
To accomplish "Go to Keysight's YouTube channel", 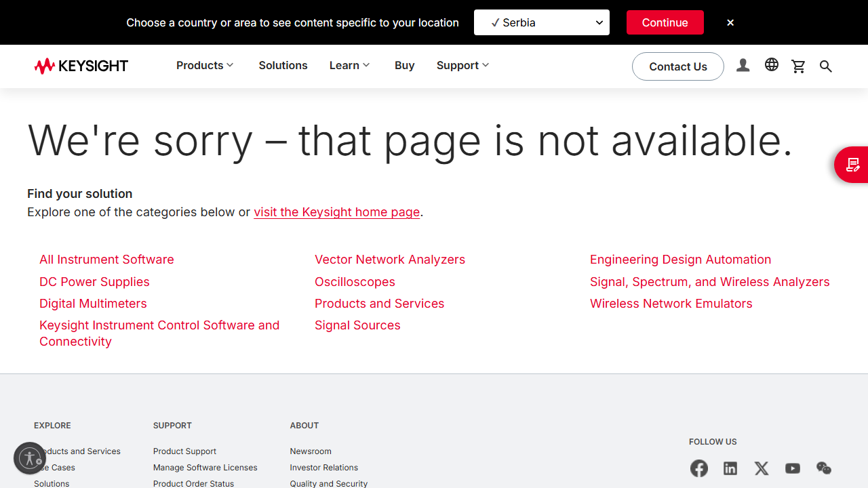I will [793, 468].
